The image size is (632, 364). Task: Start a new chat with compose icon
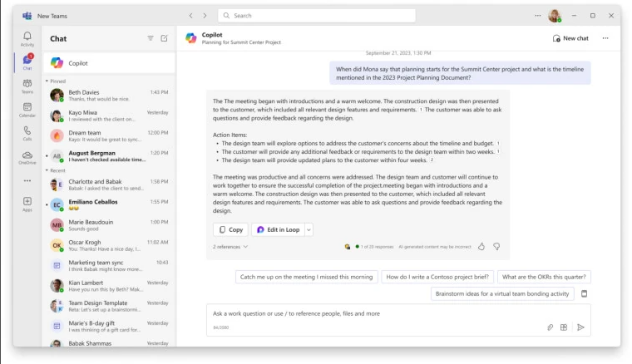(164, 38)
